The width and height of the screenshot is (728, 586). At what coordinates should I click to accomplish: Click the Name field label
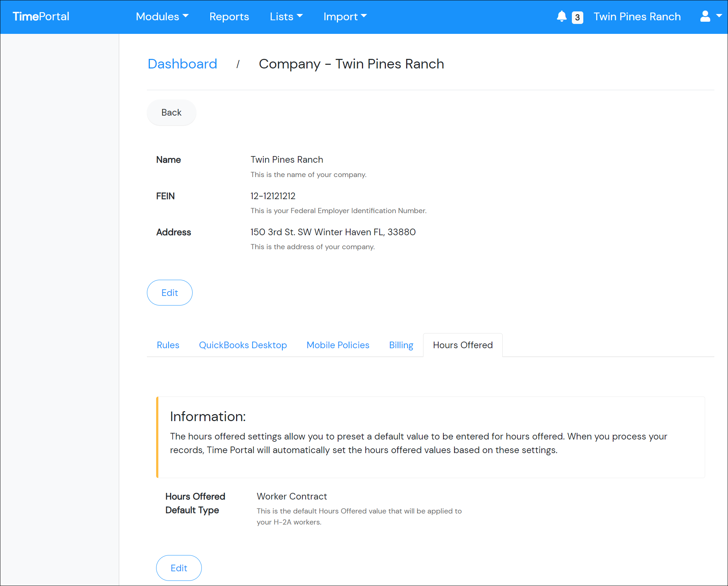168,160
